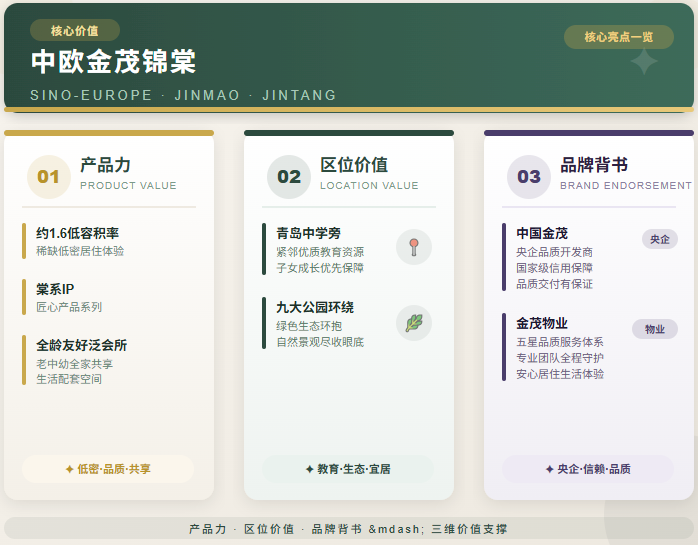Click the 中国金茂 item title

[542, 233]
